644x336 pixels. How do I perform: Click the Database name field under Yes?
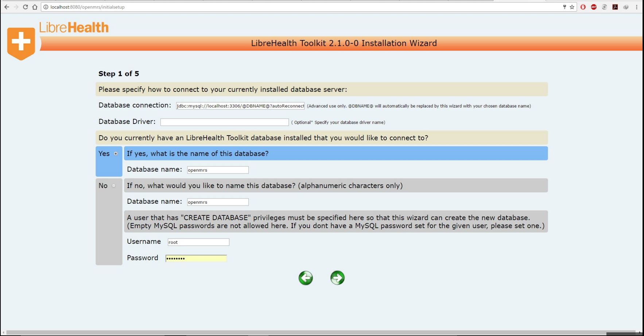218,170
